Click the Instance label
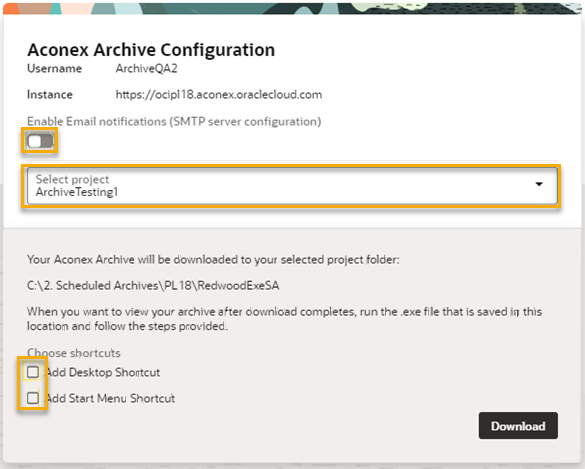The height and width of the screenshot is (469, 585). (50, 94)
